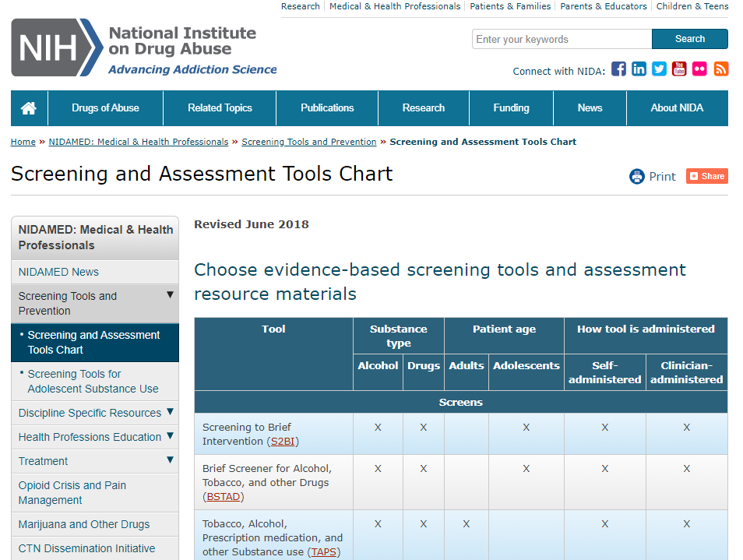Viewport: 743px width, 560px height.
Task: Click Revised June 2018 text
Action: [x=251, y=224]
